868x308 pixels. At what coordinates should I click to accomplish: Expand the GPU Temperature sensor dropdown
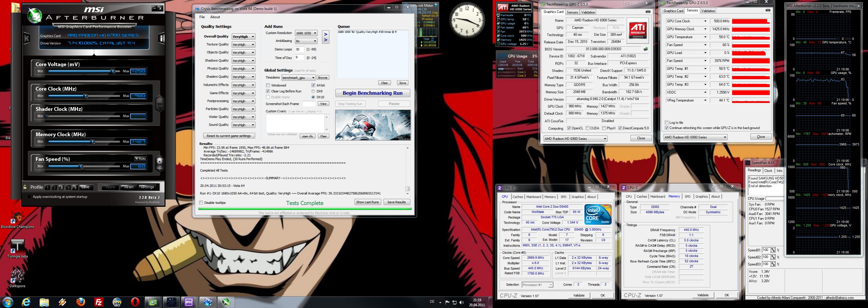(705, 37)
